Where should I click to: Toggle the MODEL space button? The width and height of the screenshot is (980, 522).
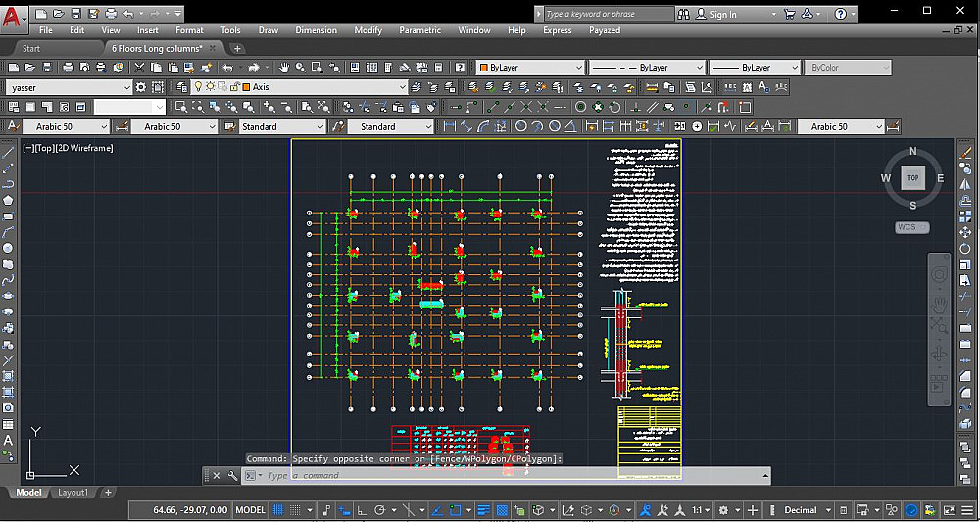tap(251, 510)
